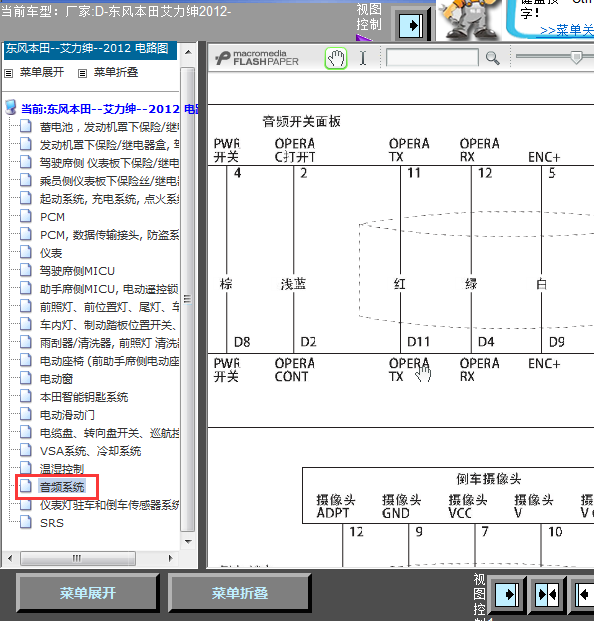This screenshot has width=594, height=622.
Task: Click the bottom view control center-split button
Action: click(x=547, y=594)
